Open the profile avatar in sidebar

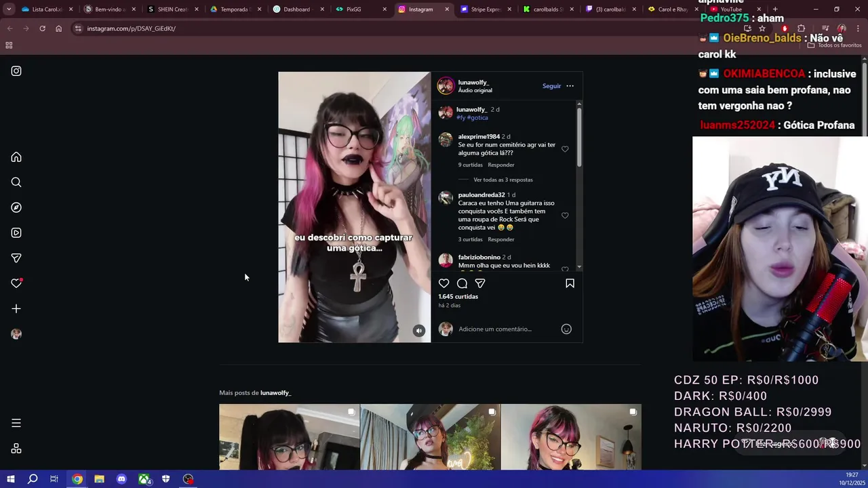(16, 334)
